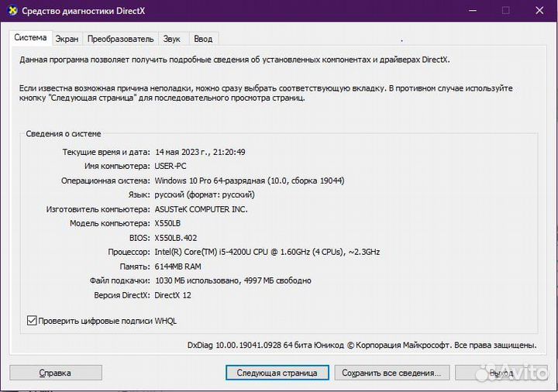This screenshot has width=558, height=392.
Task: Click the Имя компьютера label
Action: coord(117,166)
